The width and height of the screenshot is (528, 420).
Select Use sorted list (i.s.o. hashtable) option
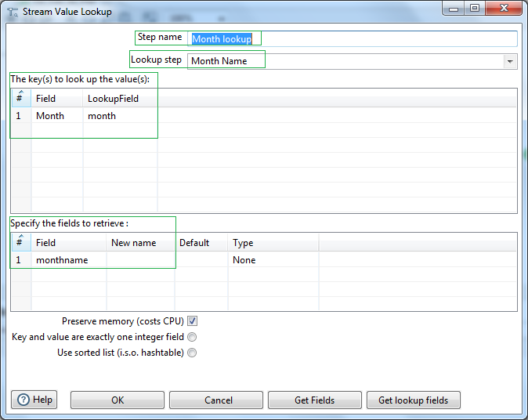192,353
